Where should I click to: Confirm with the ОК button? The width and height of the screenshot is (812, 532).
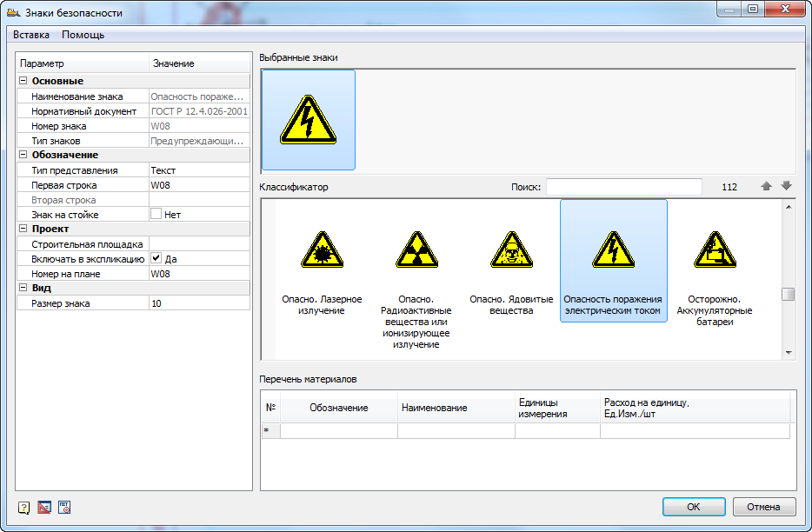tap(694, 507)
